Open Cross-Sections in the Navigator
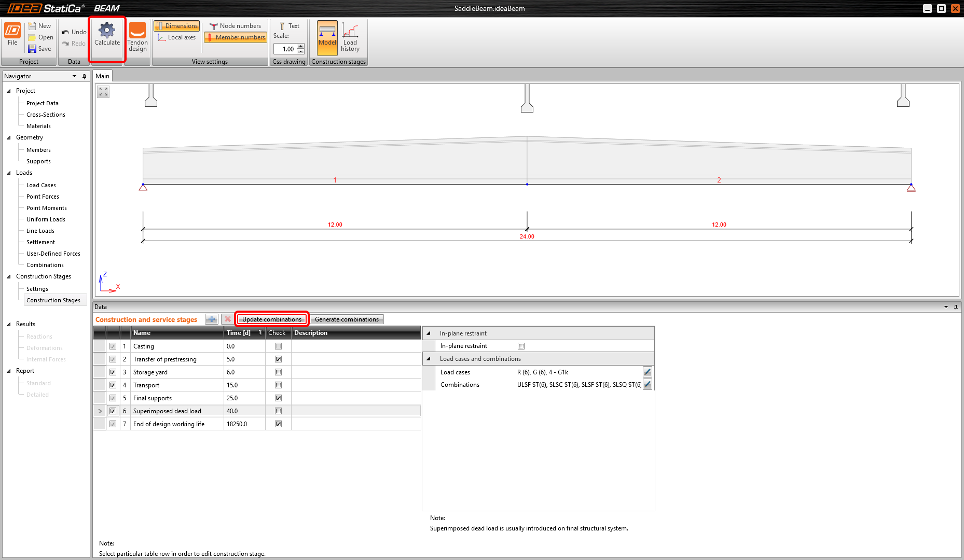 46,115
